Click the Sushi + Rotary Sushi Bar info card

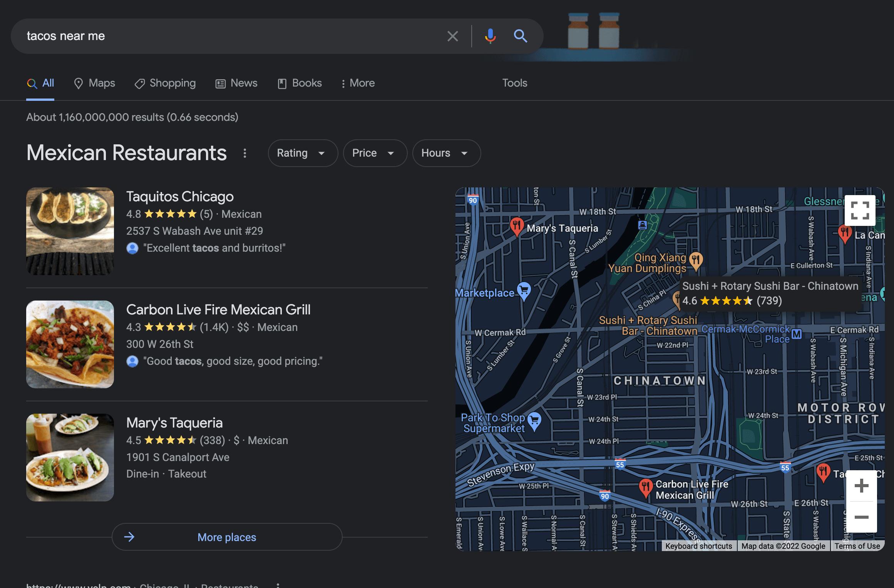click(770, 293)
